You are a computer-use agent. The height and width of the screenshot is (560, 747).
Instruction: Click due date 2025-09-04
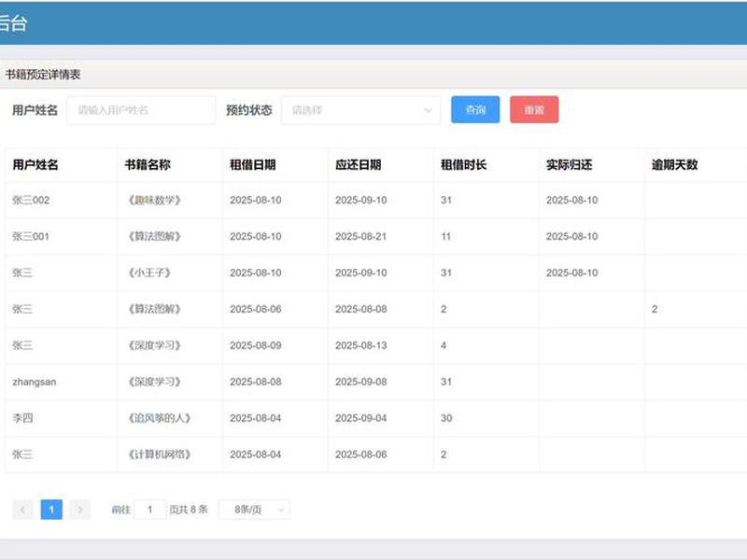coord(361,418)
